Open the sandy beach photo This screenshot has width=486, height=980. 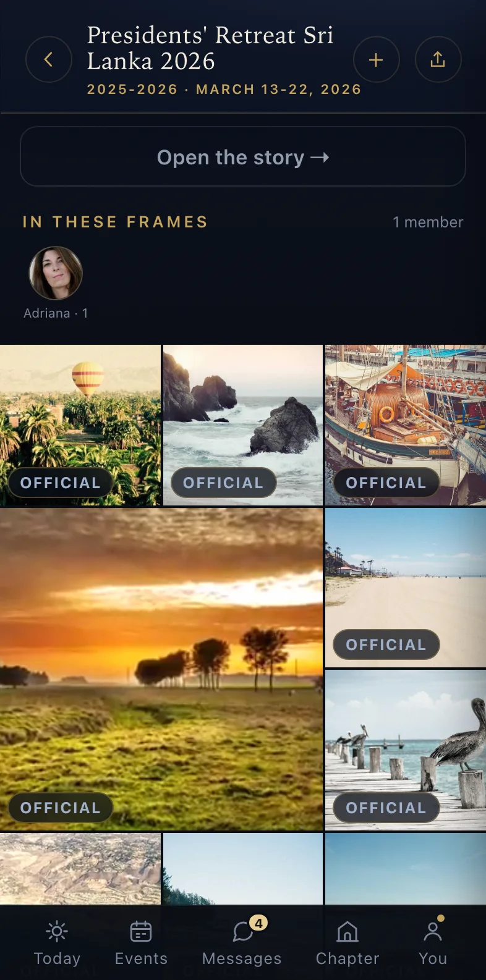point(406,588)
